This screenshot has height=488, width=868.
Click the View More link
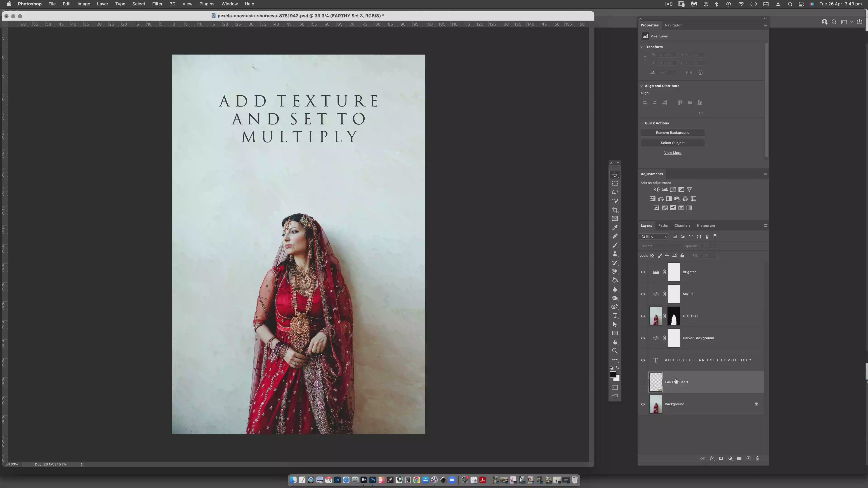[672, 153]
